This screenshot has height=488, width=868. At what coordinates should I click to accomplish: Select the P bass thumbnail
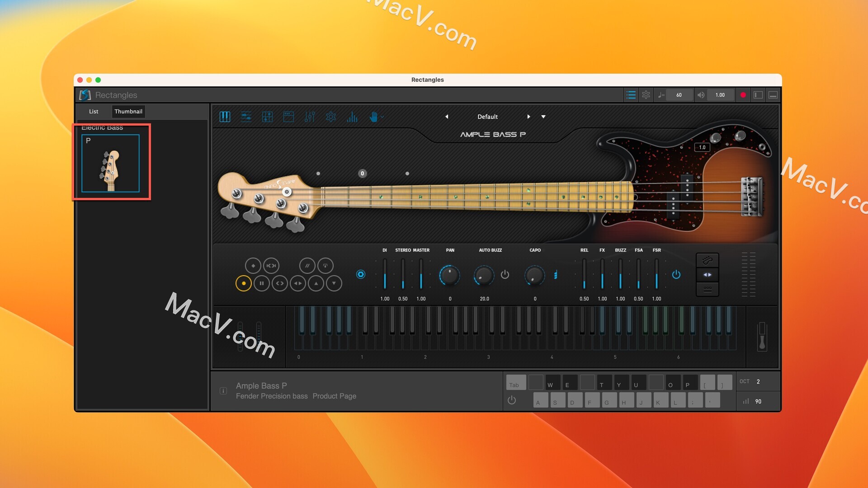point(110,163)
